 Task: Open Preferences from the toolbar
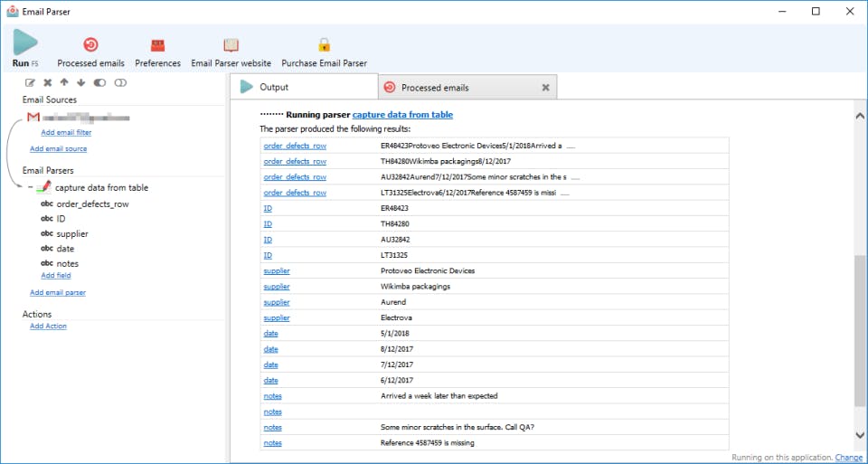[157, 52]
